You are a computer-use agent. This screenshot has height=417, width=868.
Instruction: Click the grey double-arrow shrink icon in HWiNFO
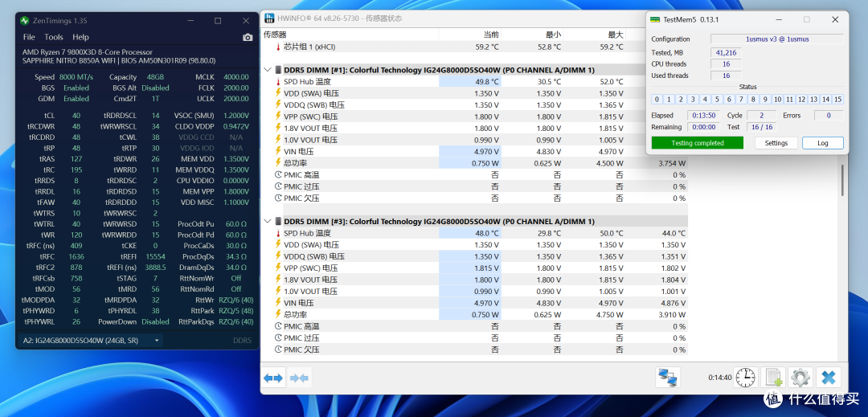tap(300, 378)
